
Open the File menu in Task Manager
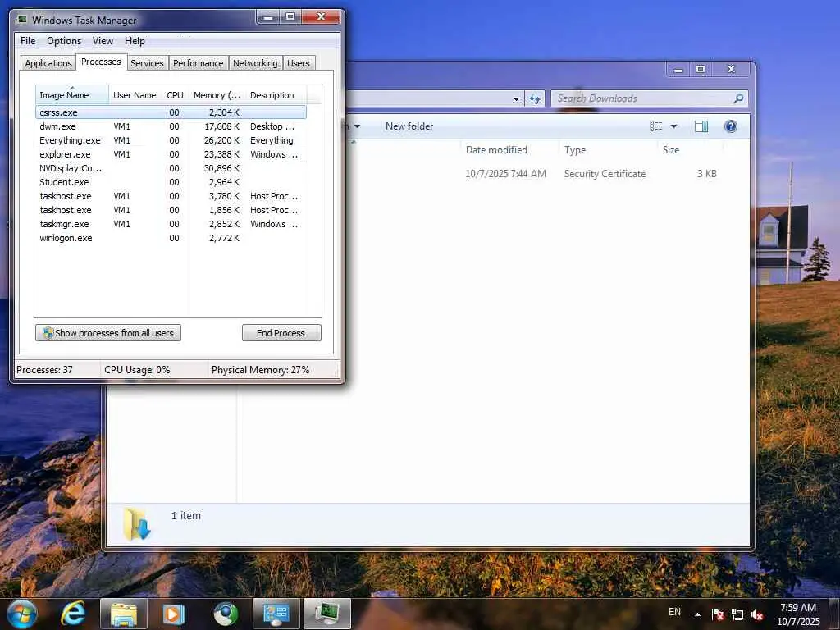28,41
